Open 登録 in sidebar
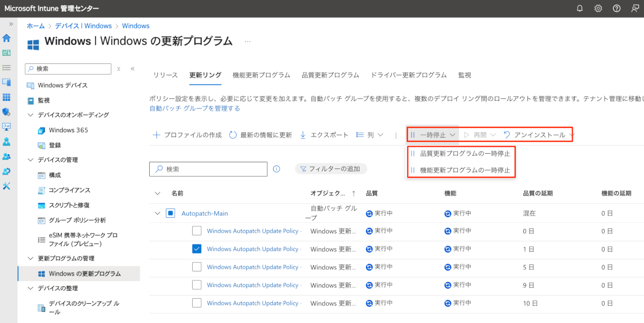This screenshot has width=644, height=323. pyautogui.click(x=55, y=145)
